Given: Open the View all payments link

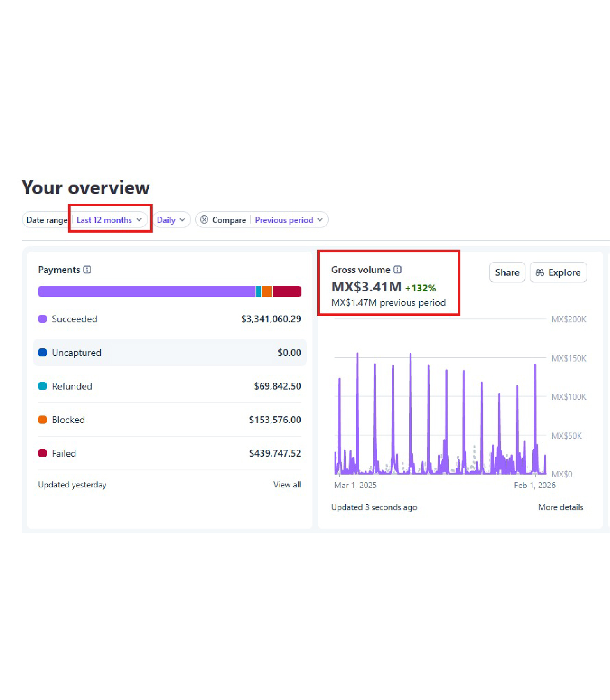Looking at the screenshot, I should tap(287, 484).
